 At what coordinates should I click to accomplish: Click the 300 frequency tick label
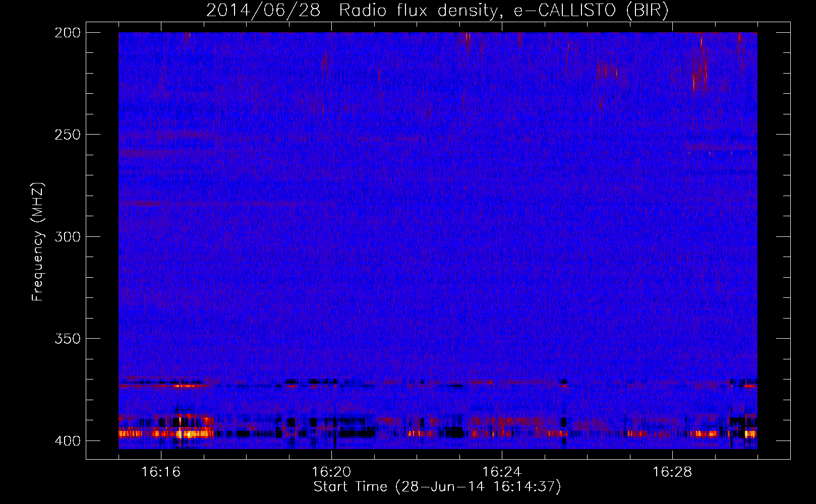click(68, 237)
